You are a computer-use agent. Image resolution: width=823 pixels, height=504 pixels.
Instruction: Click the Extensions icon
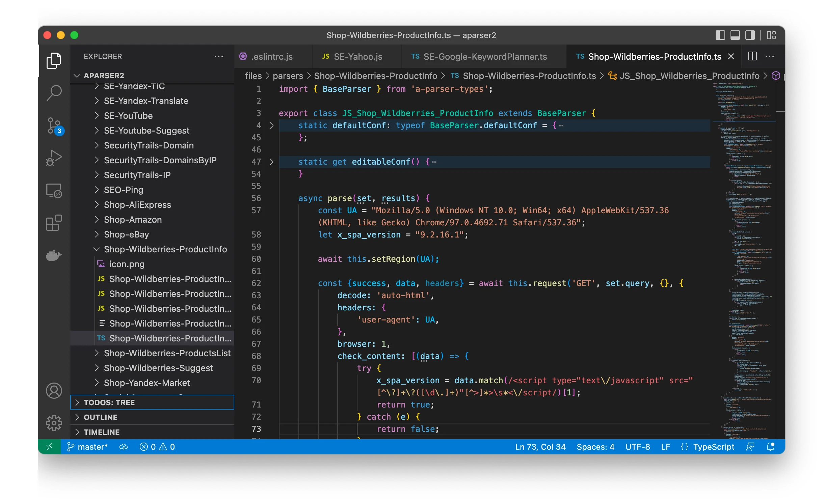(x=54, y=223)
